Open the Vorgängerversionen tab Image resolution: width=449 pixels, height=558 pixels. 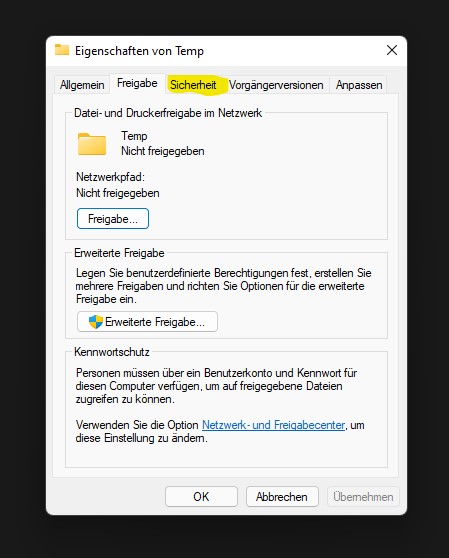coord(276,85)
